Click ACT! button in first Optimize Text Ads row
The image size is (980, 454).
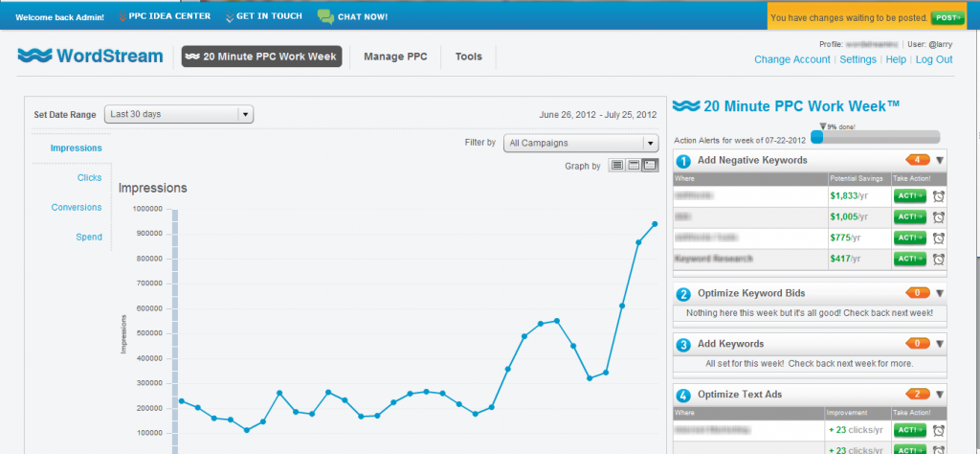click(910, 430)
